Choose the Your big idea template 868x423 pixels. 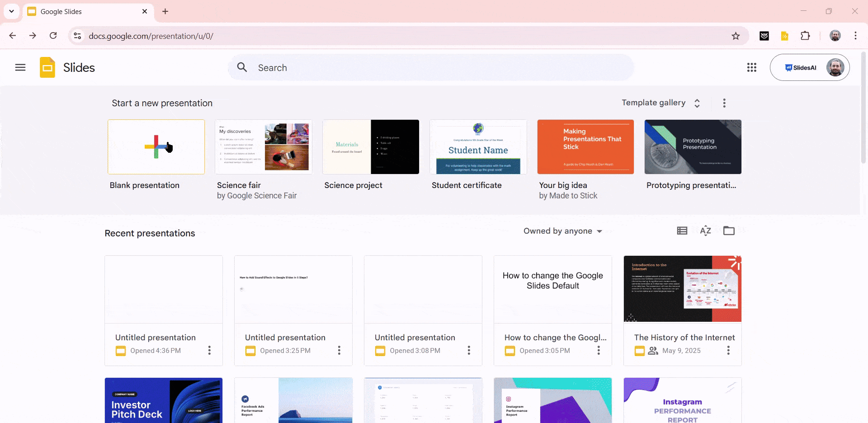coord(585,147)
